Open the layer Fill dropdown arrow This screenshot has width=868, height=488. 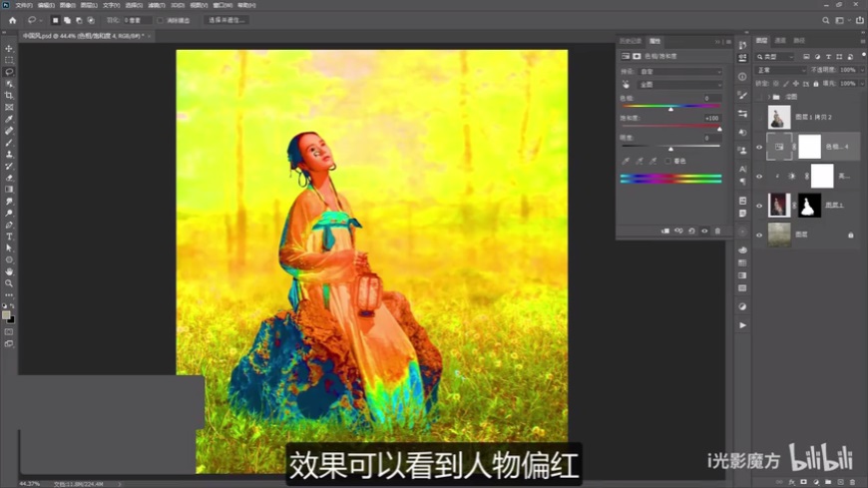(861, 84)
